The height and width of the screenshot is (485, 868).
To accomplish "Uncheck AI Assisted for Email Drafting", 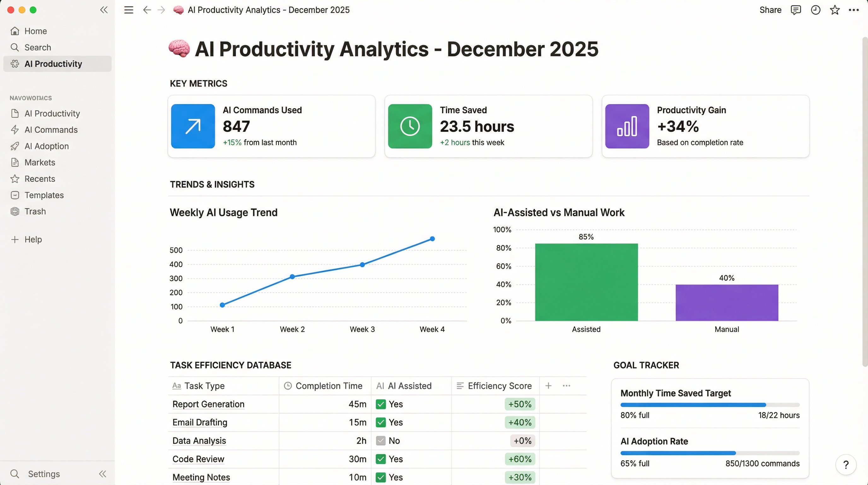I will pos(381,422).
